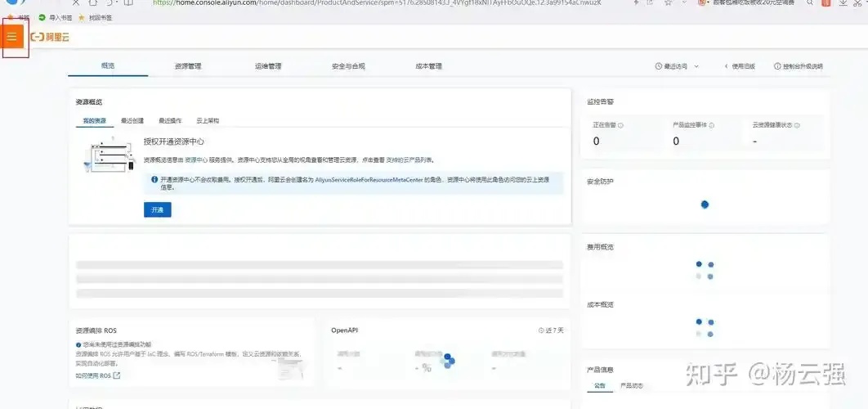This screenshot has width=868, height=409.
Task: Open 控制台升级说明 console upgrade notes
Action: (x=799, y=66)
